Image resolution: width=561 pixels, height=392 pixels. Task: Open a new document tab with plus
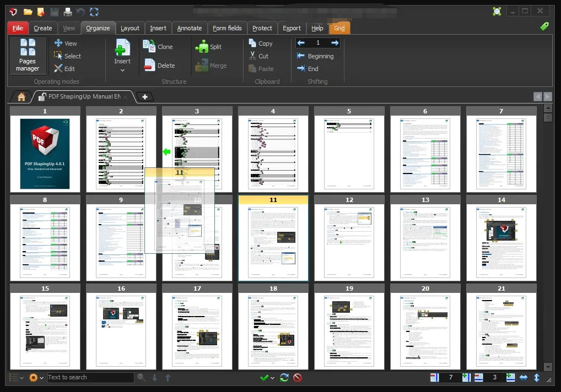tap(145, 97)
